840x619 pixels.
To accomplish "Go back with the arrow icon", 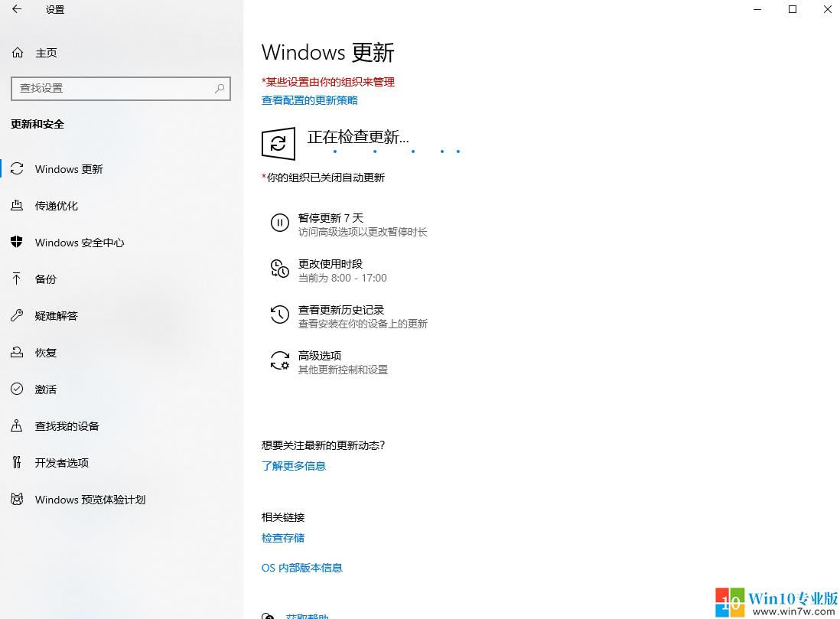I will point(17,9).
